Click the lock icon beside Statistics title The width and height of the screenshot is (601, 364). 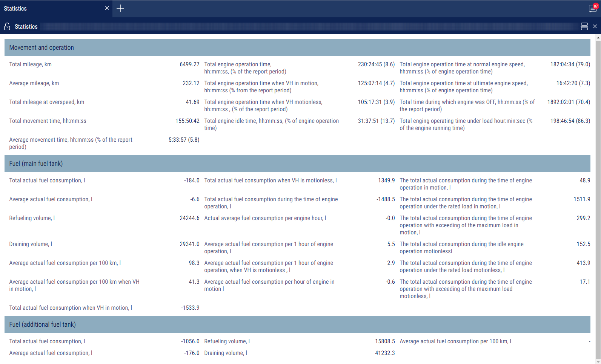pyautogui.click(x=7, y=26)
